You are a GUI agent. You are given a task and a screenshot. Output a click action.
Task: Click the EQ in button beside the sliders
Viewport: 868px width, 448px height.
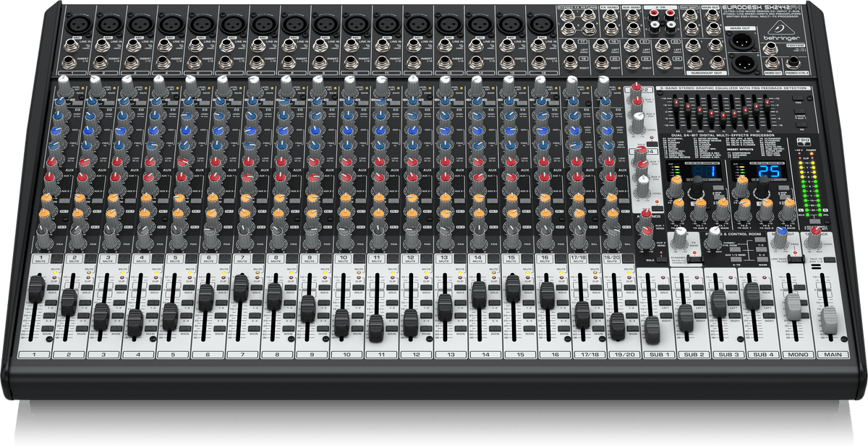801,124
